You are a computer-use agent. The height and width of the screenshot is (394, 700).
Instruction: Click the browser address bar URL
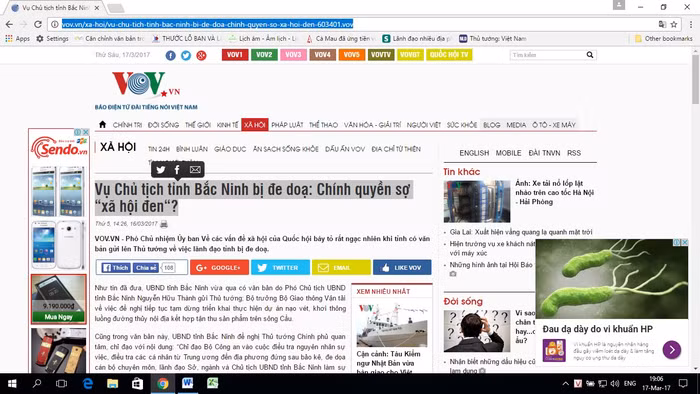click(x=208, y=24)
